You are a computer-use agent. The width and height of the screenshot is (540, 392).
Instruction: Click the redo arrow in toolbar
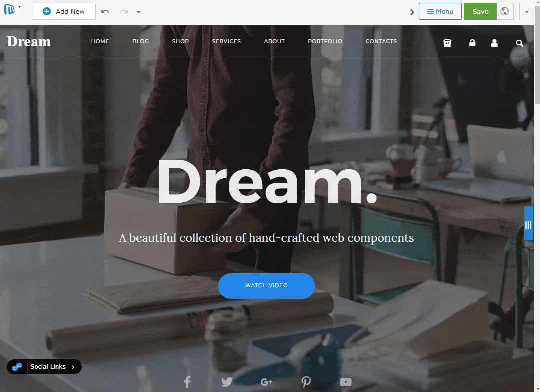tap(124, 12)
